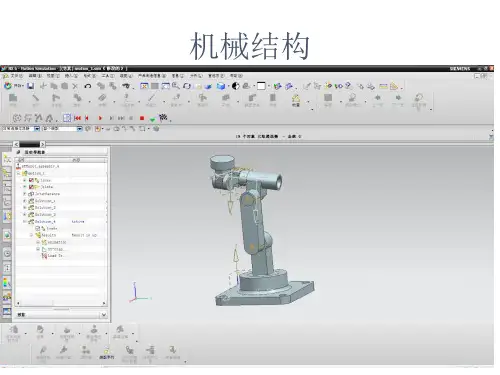This screenshot has width=500, height=375.
Task: Click the Fit view icon
Action: (x=144, y=86)
